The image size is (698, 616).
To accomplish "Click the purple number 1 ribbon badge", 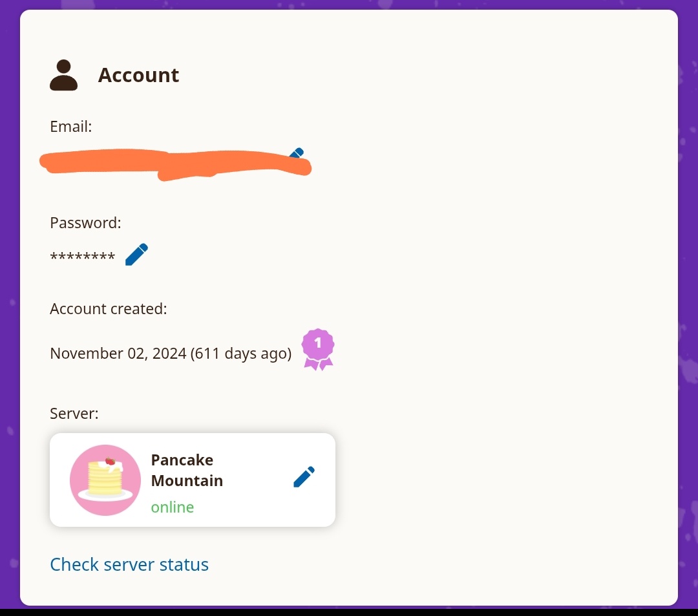I will pos(318,350).
